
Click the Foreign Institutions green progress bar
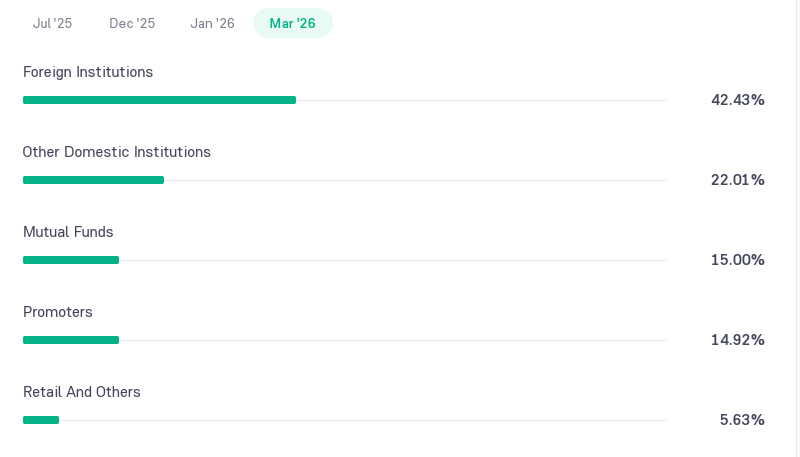[159, 100]
